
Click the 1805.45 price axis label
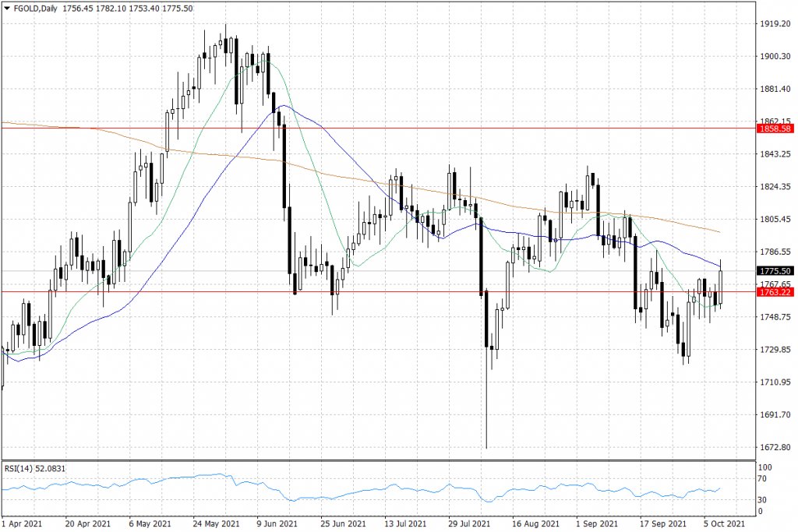point(775,219)
